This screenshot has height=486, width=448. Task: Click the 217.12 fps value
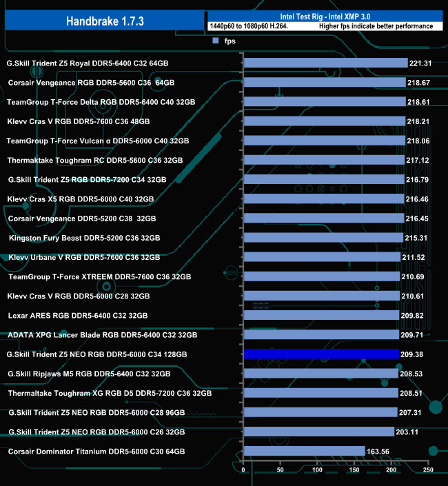418,160
